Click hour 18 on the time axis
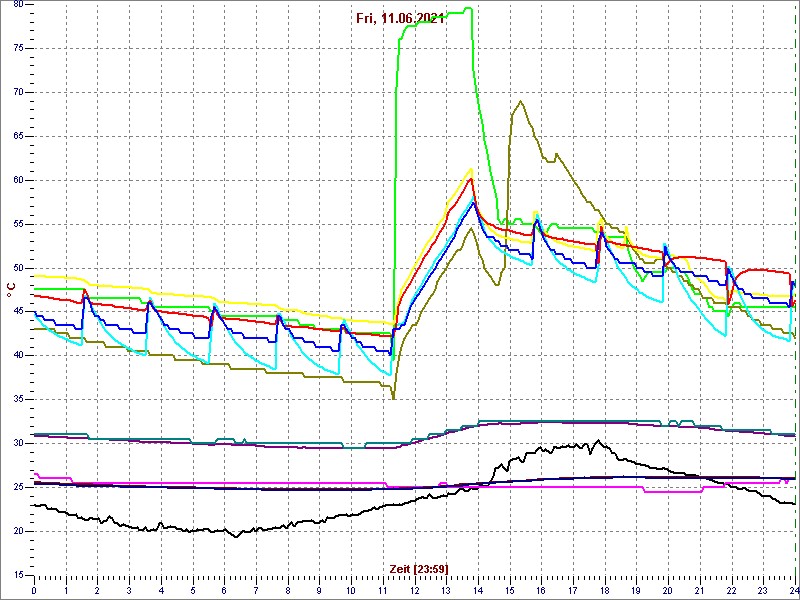Viewport: 800px width, 600px height. [605, 590]
